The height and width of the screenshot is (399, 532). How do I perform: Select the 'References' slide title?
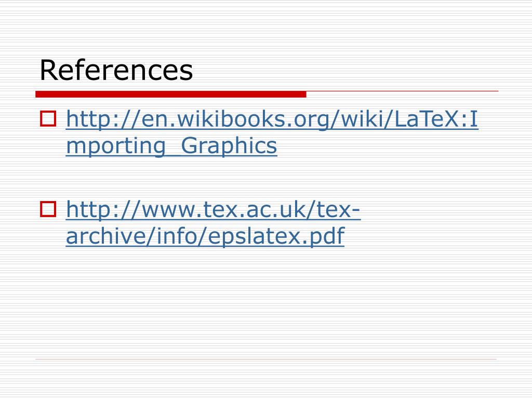pyautogui.click(x=116, y=70)
